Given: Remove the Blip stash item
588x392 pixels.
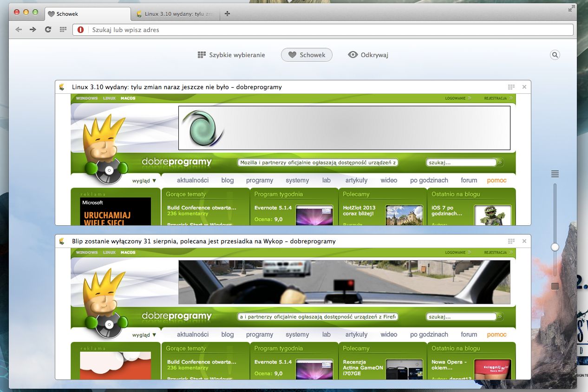Looking at the screenshot, I should [524, 241].
